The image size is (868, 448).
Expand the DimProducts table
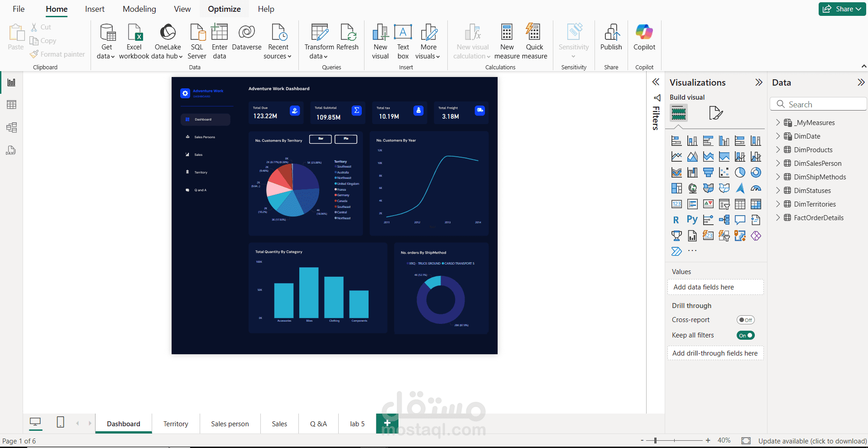(x=778, y=150)
